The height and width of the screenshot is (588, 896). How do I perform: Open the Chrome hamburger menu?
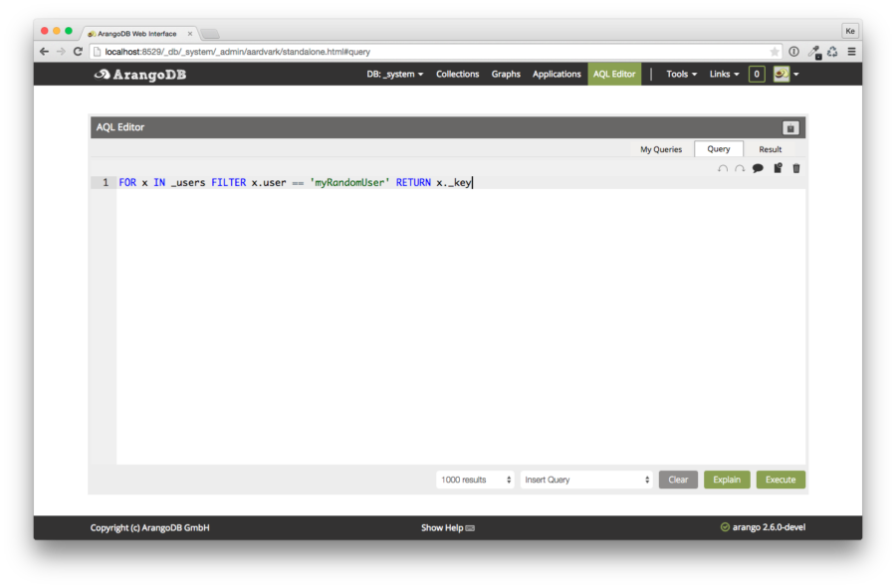(851, 52)
